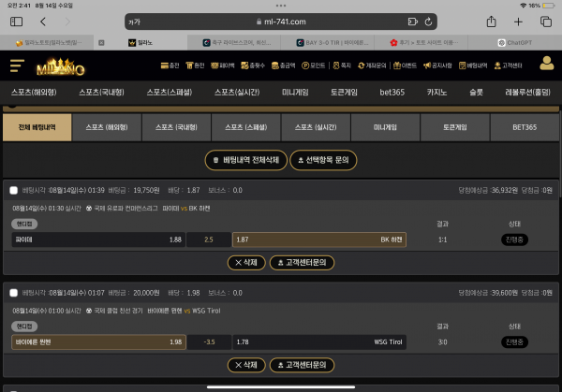This screenshot has height=392, width=562.
Task: Tap the Safari share icon
Action: coord(491,22)
